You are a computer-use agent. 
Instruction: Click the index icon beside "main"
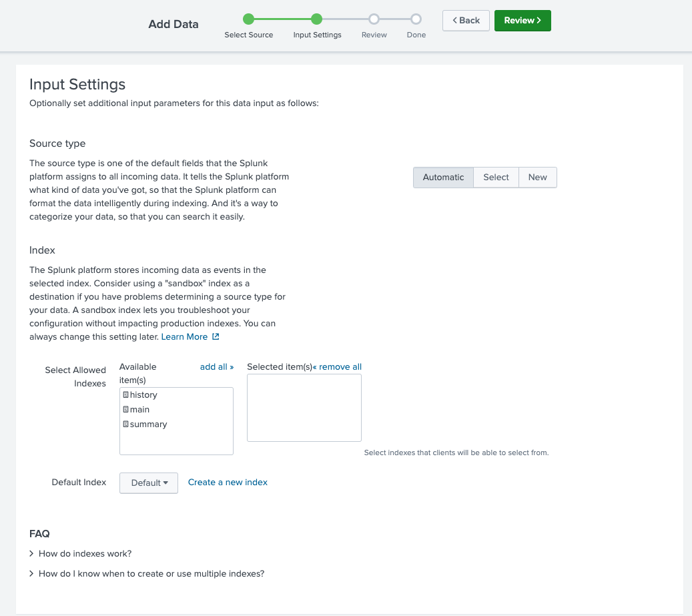[x=126, y=409]
